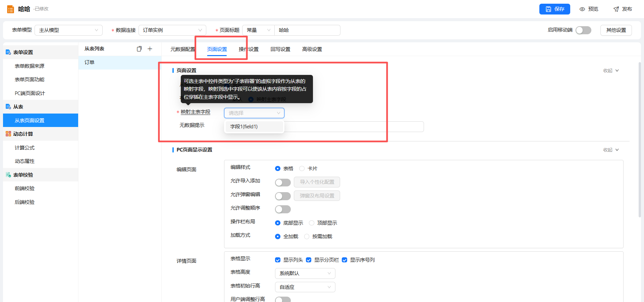
Task: Open the 表格初始行高 dropdown showing 自适应
Action: click(305, 287)
